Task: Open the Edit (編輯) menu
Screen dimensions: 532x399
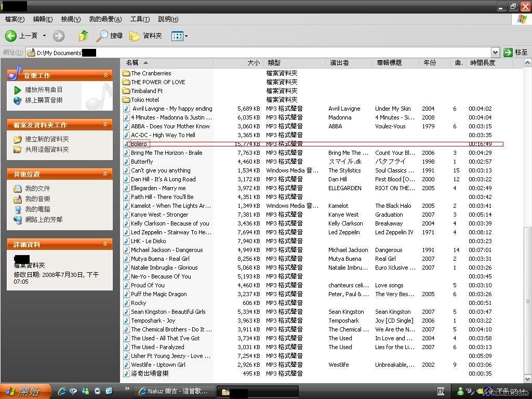Action: (43, 19)
